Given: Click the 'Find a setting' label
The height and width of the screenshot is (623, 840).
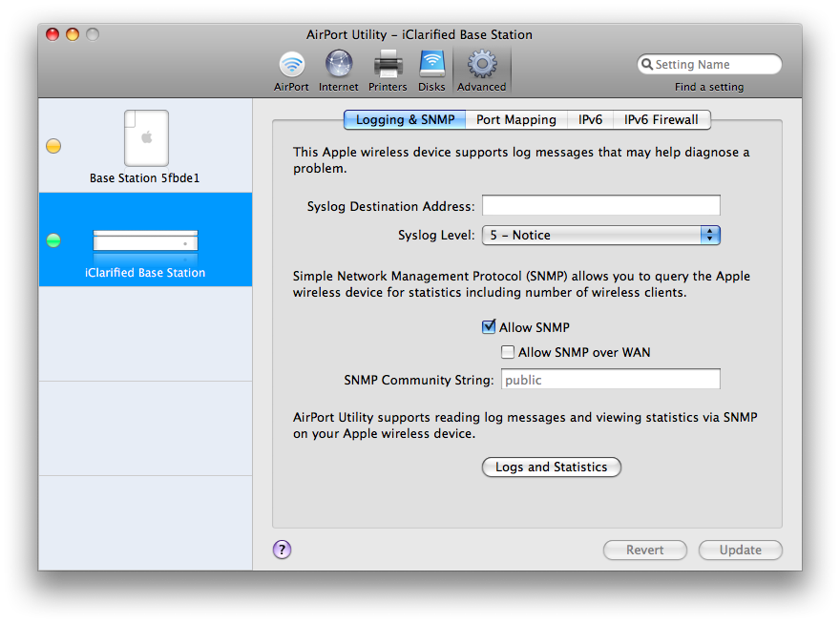Looking at the screenshot, I should 709,87.
